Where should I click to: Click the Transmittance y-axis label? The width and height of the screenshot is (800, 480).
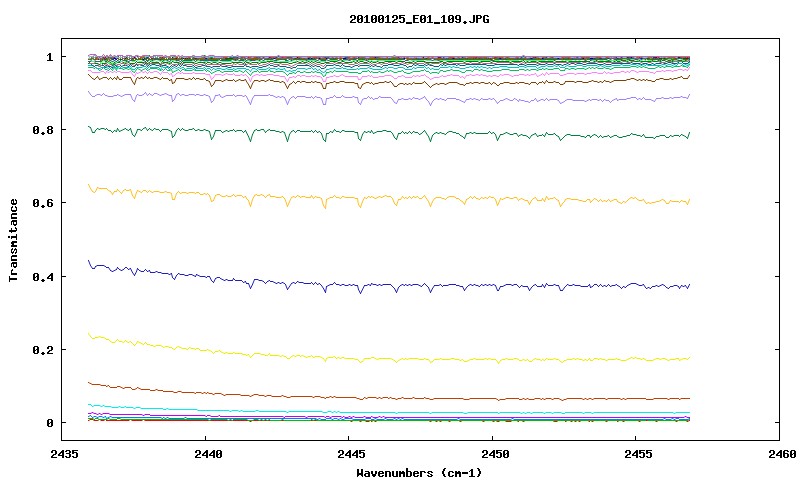(x=13, y=240)
